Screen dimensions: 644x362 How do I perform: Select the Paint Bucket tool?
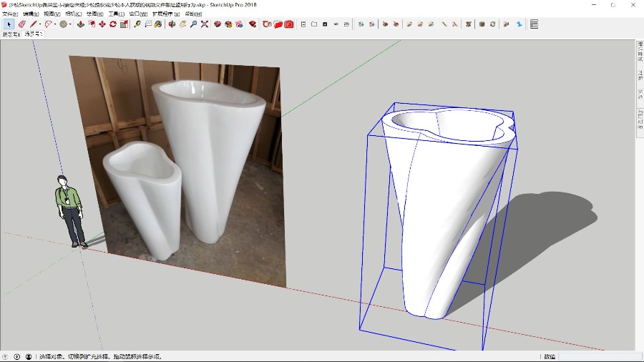coord(158,24)
